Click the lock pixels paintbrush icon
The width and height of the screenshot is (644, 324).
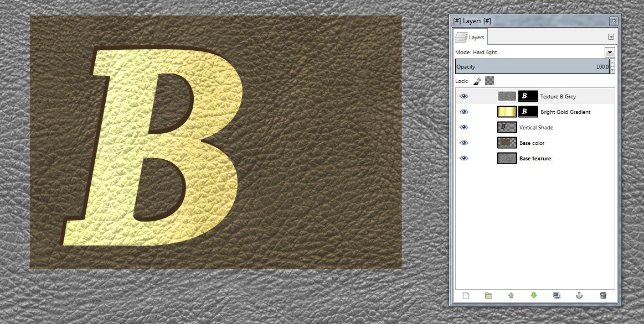coord(478,81)
